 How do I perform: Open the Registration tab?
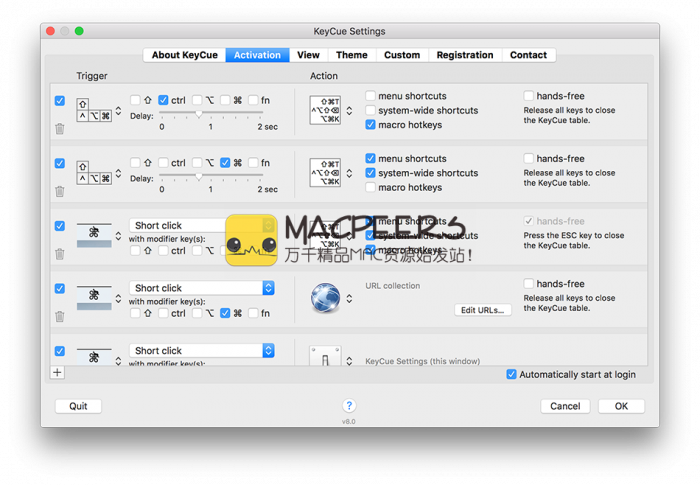(464, 55)
